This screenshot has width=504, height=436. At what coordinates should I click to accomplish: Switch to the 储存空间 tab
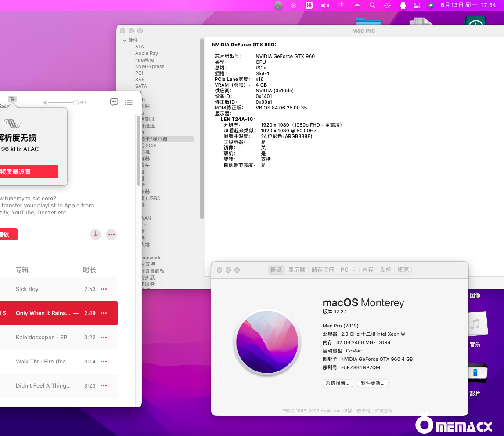coord(323,270)
